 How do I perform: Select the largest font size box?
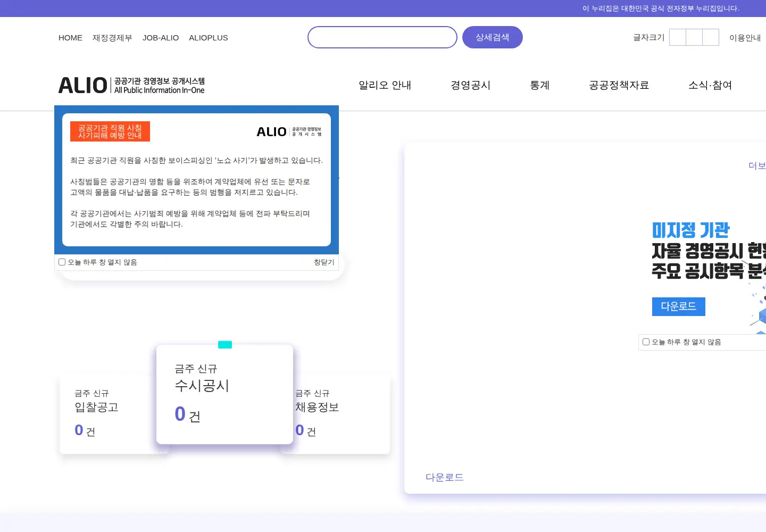click(x=711, y=37)
